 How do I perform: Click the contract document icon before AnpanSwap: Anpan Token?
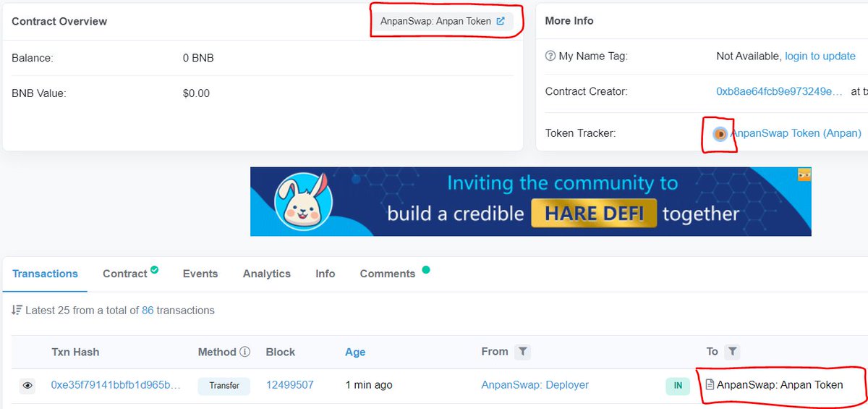(x=710, y=385)
